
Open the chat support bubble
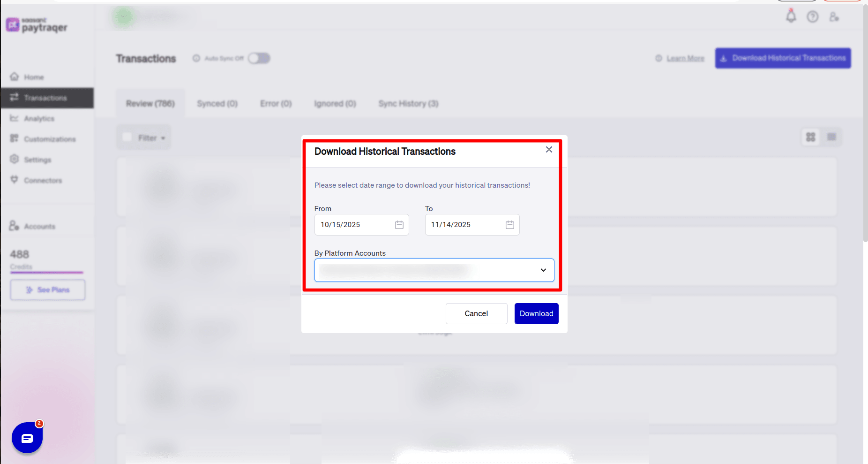pyautogui.click(x=27, y=438)
